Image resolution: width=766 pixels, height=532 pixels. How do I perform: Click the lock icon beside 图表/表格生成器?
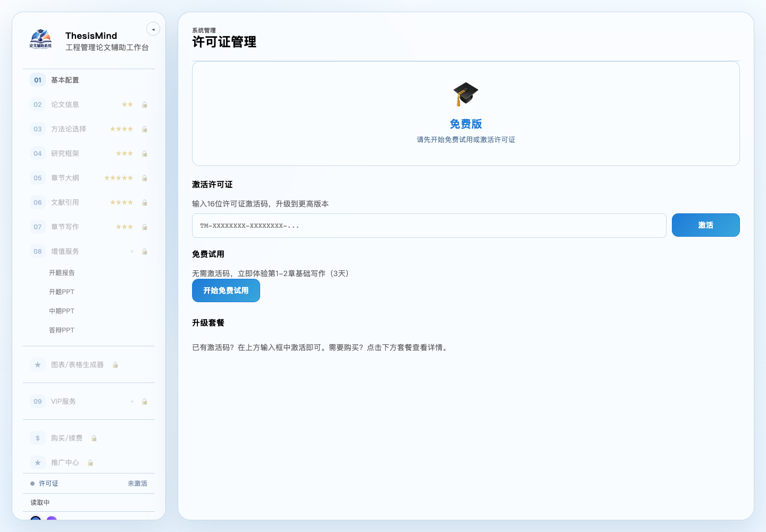click(x=115, y=365)
